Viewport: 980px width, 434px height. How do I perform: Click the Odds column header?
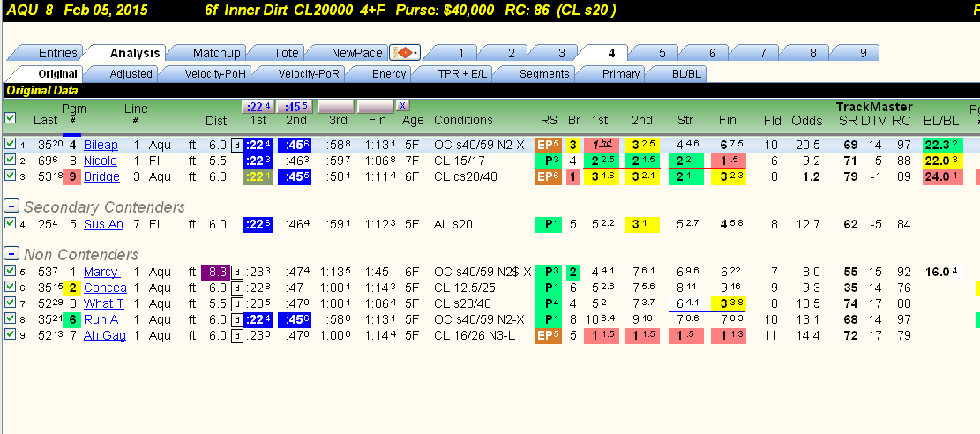pyautogui.click(x=806, y=120)
